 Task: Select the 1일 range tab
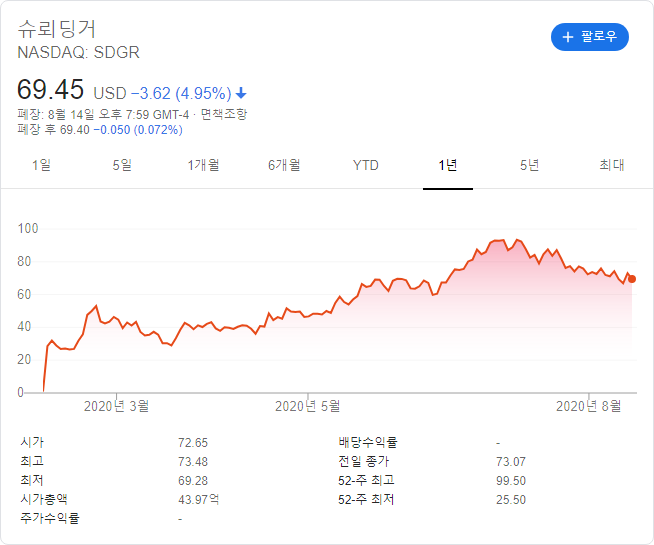pos(41,165)
